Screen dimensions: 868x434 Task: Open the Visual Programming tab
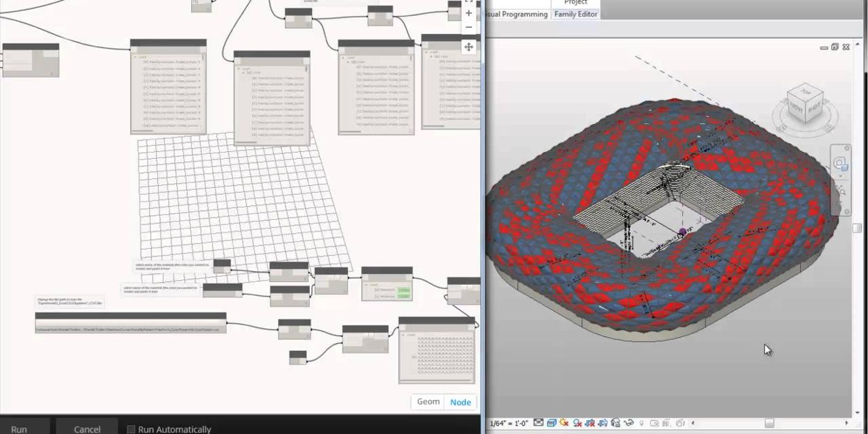(517, 14)
